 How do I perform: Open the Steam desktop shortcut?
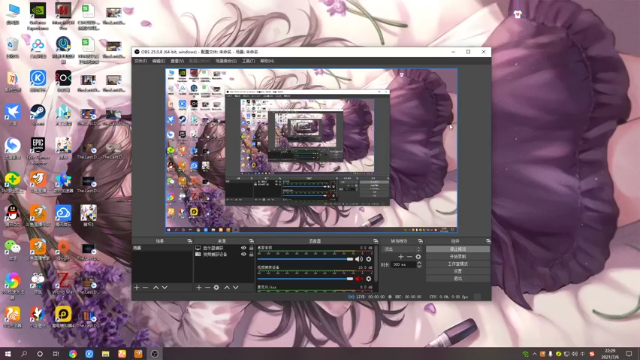[x=38, y=115]
